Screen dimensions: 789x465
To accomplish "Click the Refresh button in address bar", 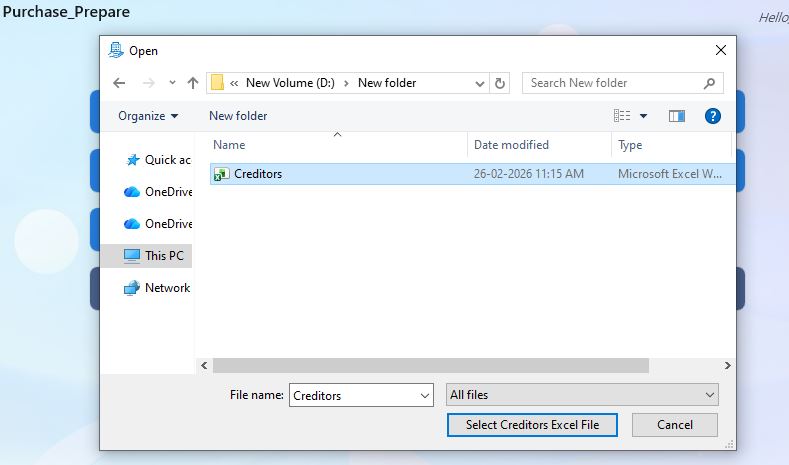I will (501, 83).
